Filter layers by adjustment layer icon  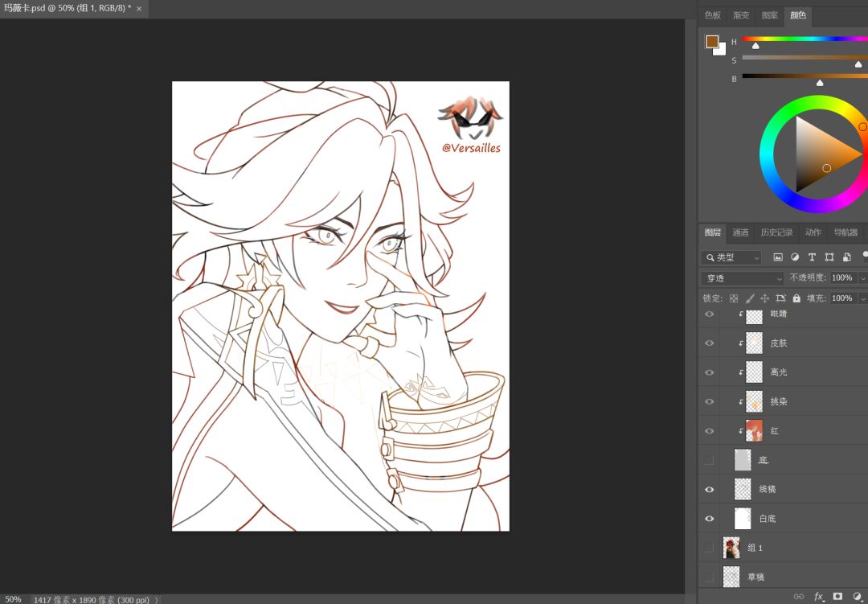pos(795,257)
